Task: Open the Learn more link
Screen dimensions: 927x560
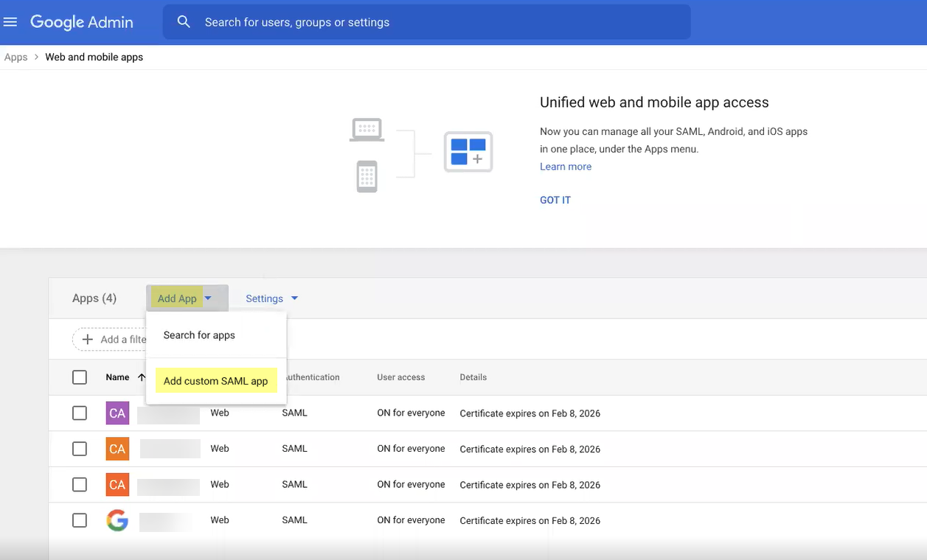Action: 565,167
